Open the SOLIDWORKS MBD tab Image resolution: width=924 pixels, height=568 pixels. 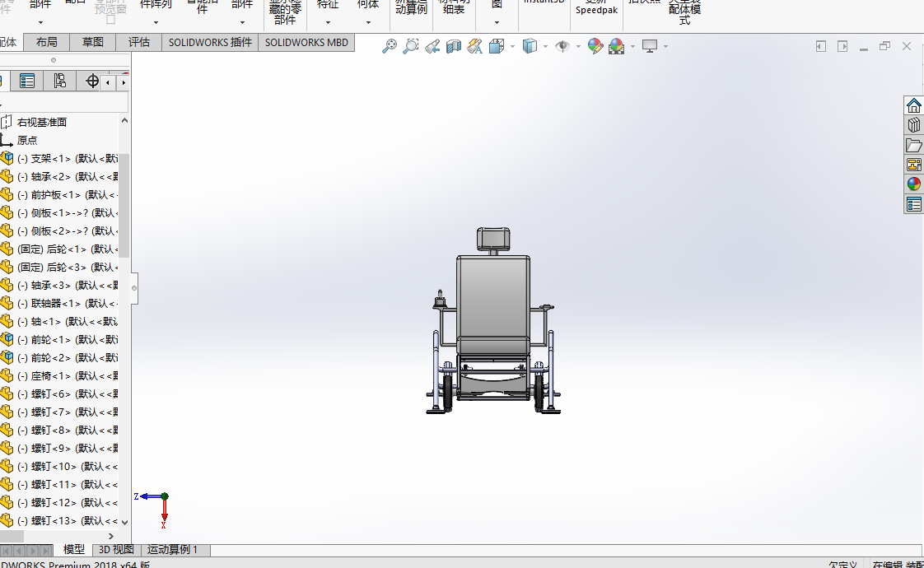(306, 43)
